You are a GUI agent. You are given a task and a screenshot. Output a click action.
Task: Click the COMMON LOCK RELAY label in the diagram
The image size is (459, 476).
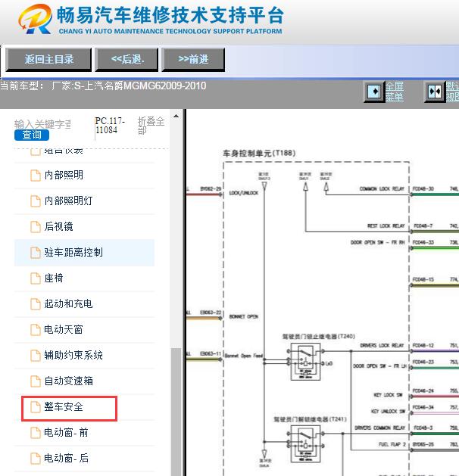click(x=382, y=189)
